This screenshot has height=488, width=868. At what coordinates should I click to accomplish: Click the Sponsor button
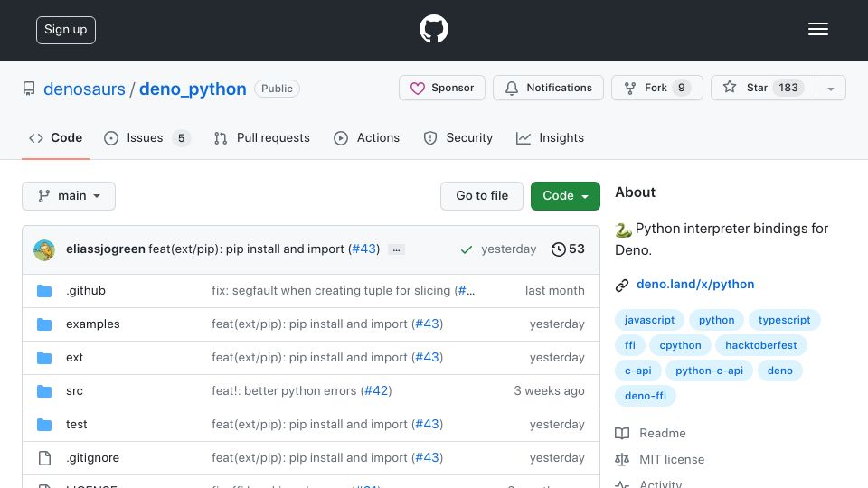[x=442, y=88]
